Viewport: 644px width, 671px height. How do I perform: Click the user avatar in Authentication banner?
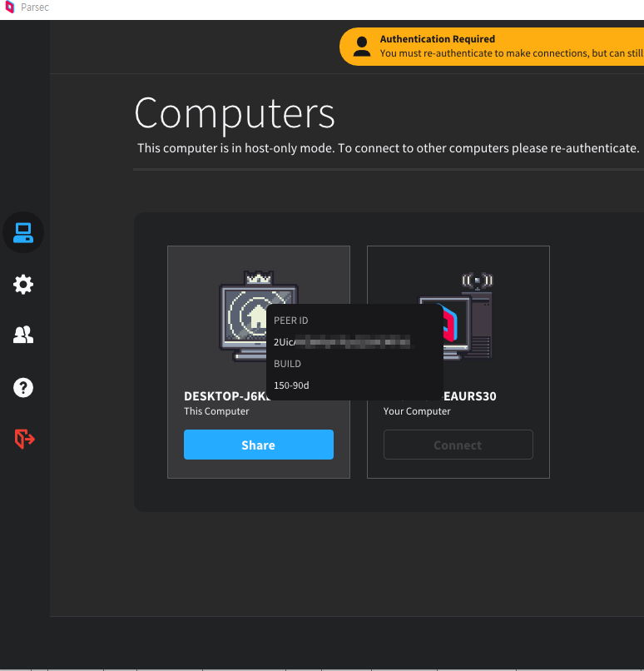[362, 47]
